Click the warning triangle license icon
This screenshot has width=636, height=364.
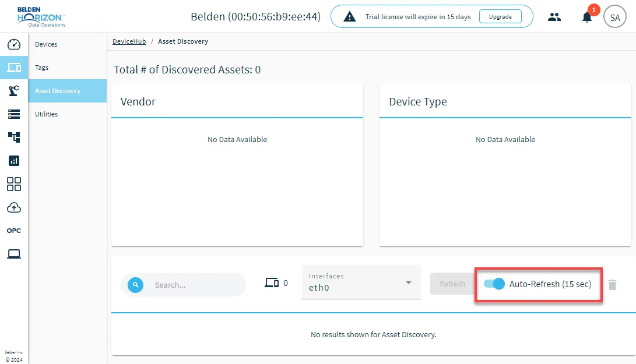pyautogui.click(x=349, y=17)
